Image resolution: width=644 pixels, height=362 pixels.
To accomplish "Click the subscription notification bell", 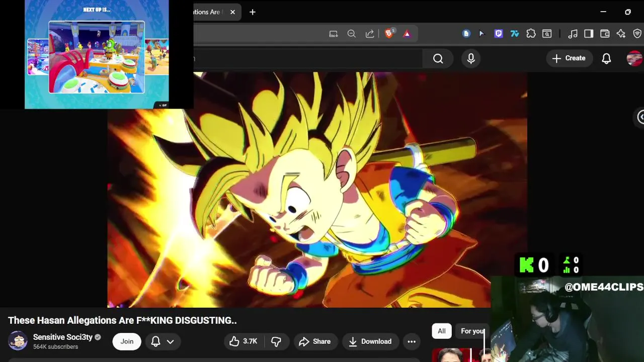I will [155, 341].
